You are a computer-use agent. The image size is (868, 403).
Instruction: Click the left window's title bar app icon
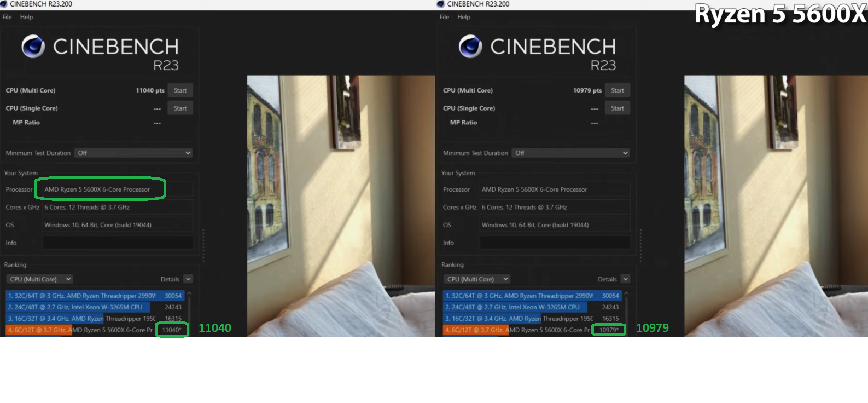point(4,4)
